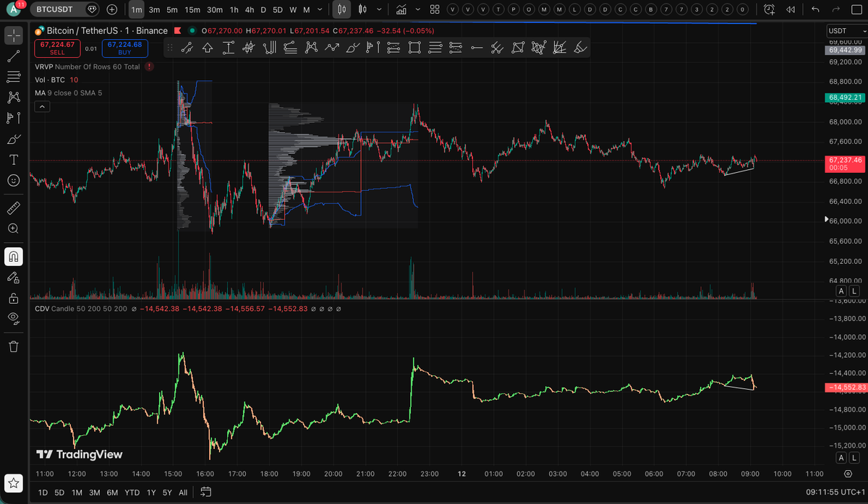This screenshot has width=868, height=504.
Task: Expand the timeframe intervals dropdown
Action: tap(320, 9)
